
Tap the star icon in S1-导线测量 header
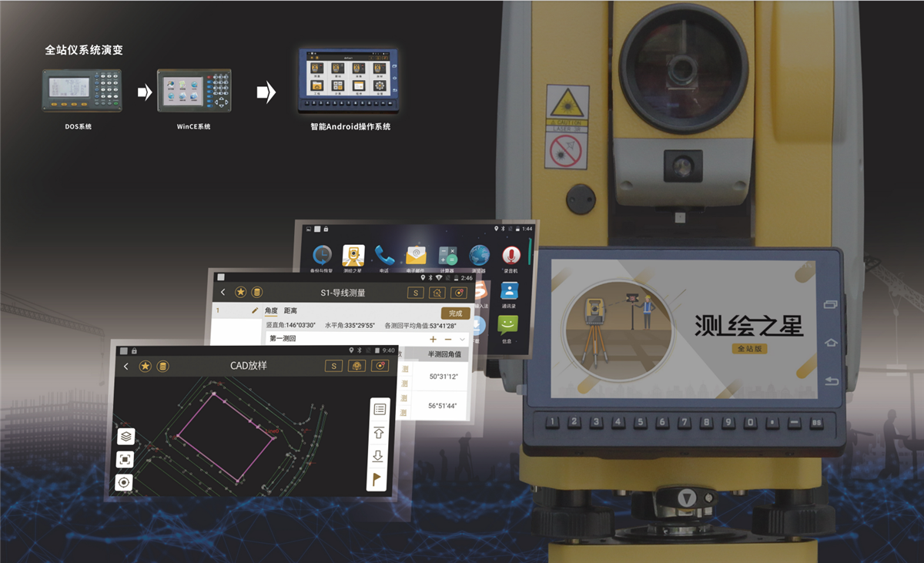pos(241,293)
